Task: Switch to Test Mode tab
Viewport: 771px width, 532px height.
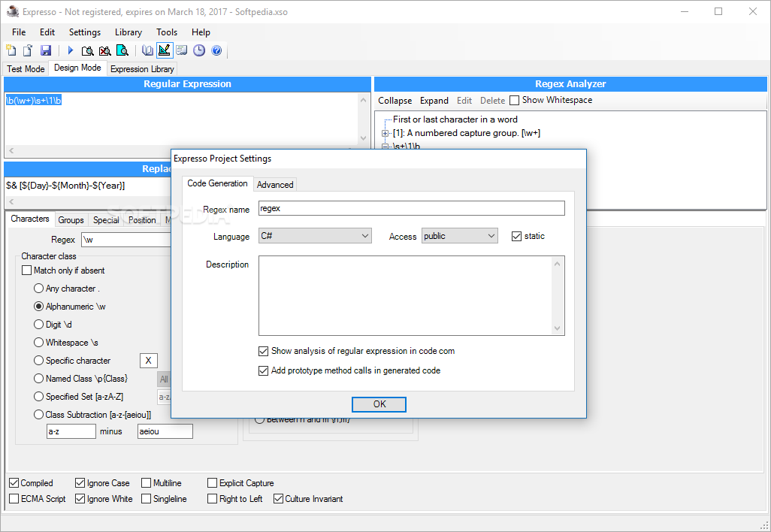Action: pos(26,69)
